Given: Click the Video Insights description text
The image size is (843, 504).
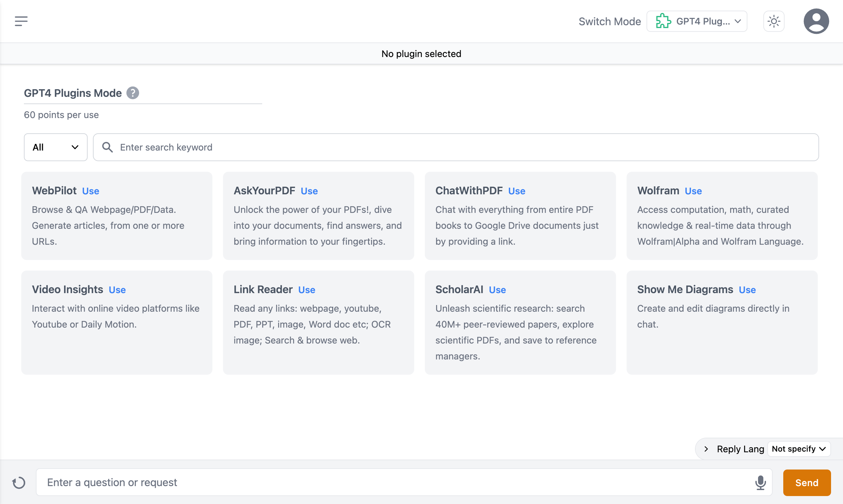Looking at the screenshot, I should [x=115, y=317].
